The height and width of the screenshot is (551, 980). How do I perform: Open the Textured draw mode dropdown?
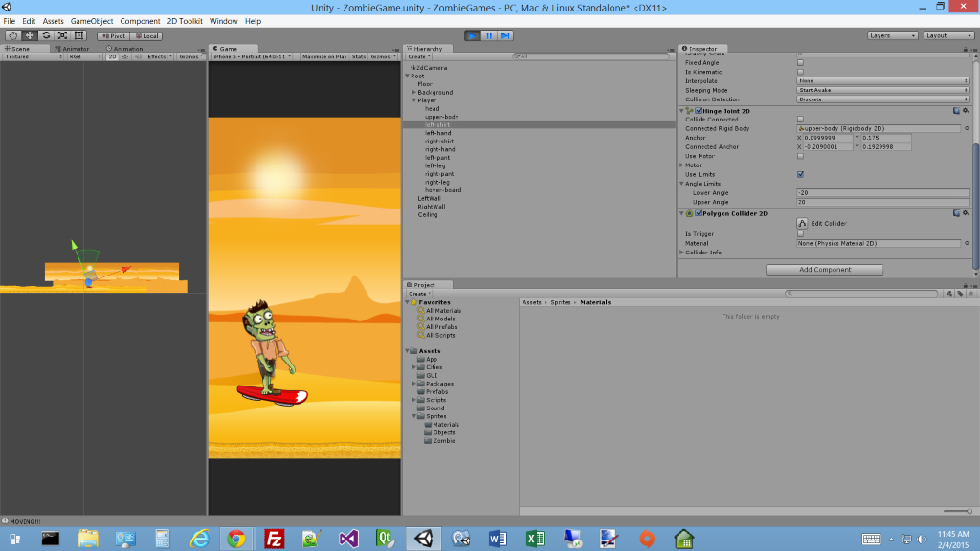(x=33, y=56)
